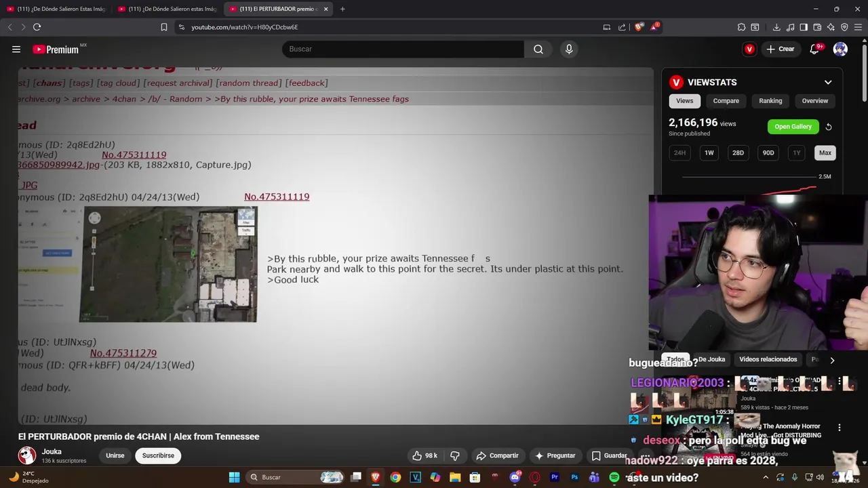Filter suggestions by De Jouka chip
Image resolution: width=868 pixels, height=488 pixels.
pyautogui.click(x=711, y=359)
